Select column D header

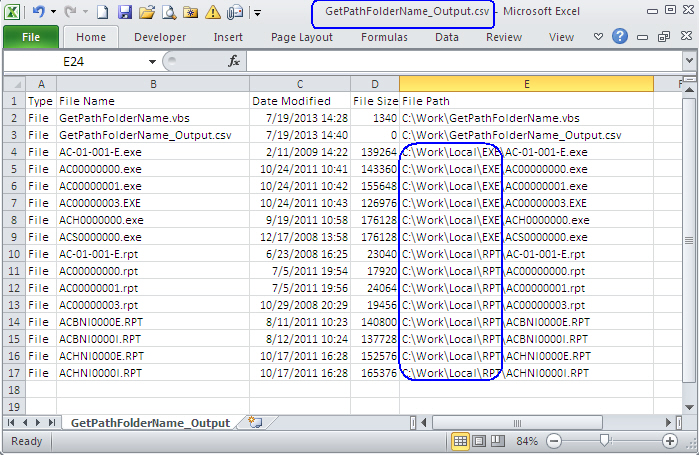pyautogui.click(x=375, y=84)
